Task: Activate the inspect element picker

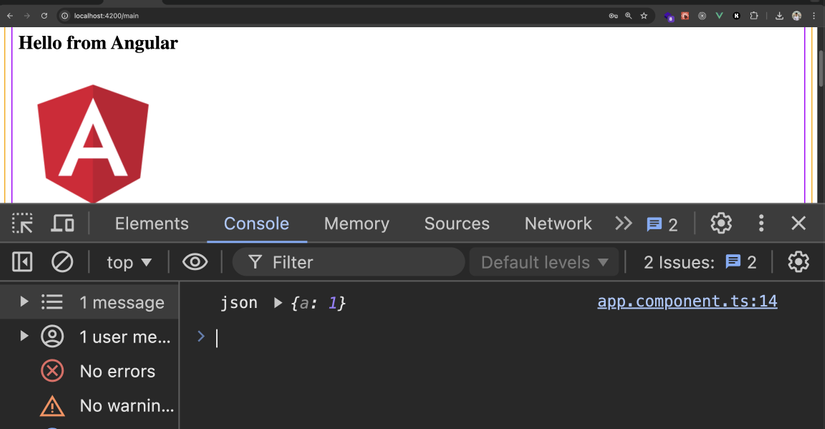Action: [x=23, y=224]
